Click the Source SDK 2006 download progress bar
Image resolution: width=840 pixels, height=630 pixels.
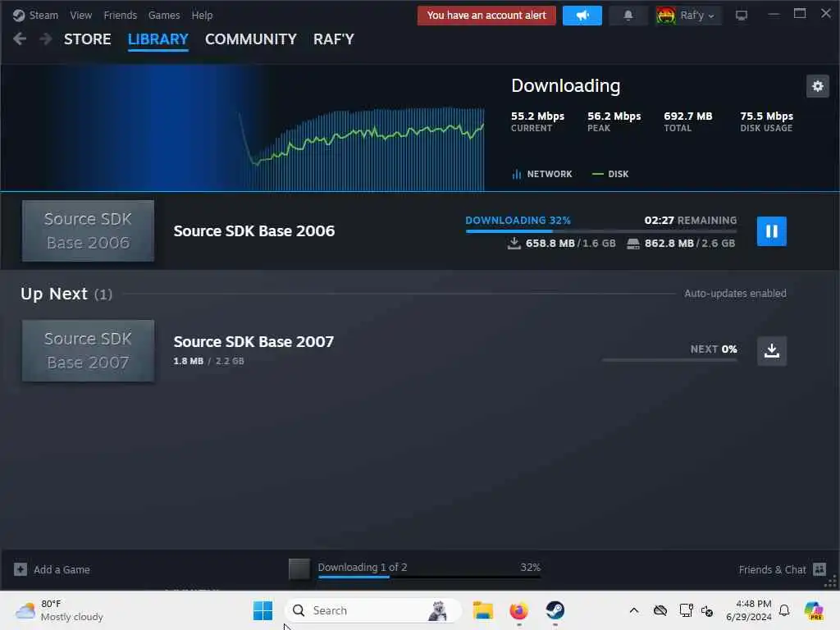(601, 231)
